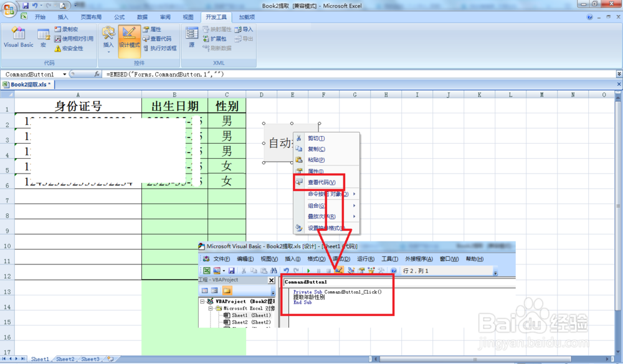
Task: Toggle 使用相对引用 relative references
Action: coord(74,39)
